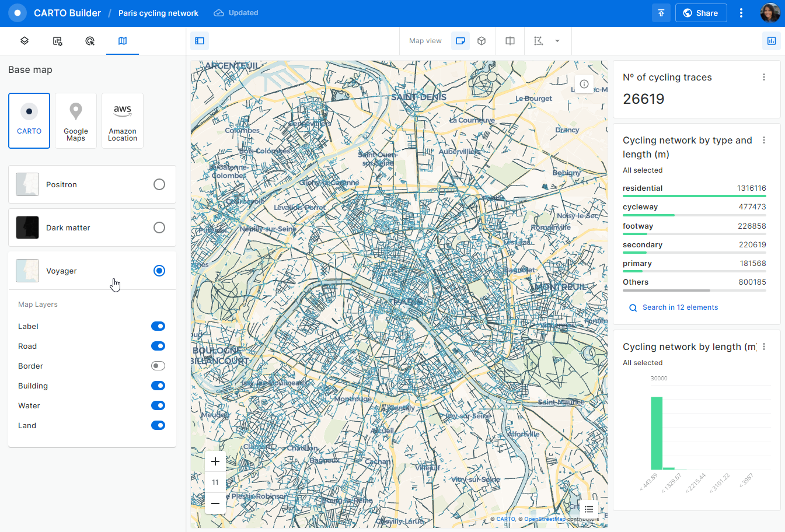
Task: Open the top bar more options menu
Action: (741, 13)
